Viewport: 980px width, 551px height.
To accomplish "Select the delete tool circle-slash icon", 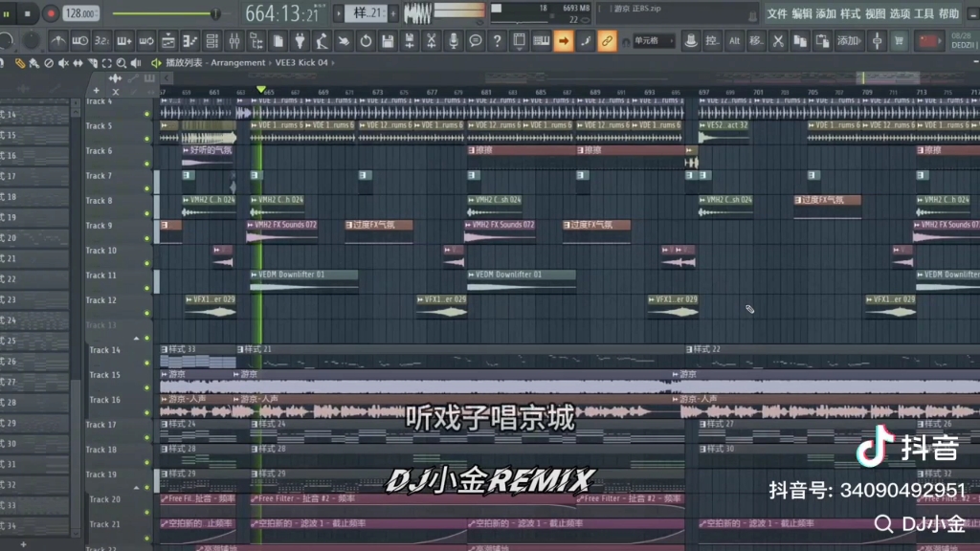I will click(49, 63).
